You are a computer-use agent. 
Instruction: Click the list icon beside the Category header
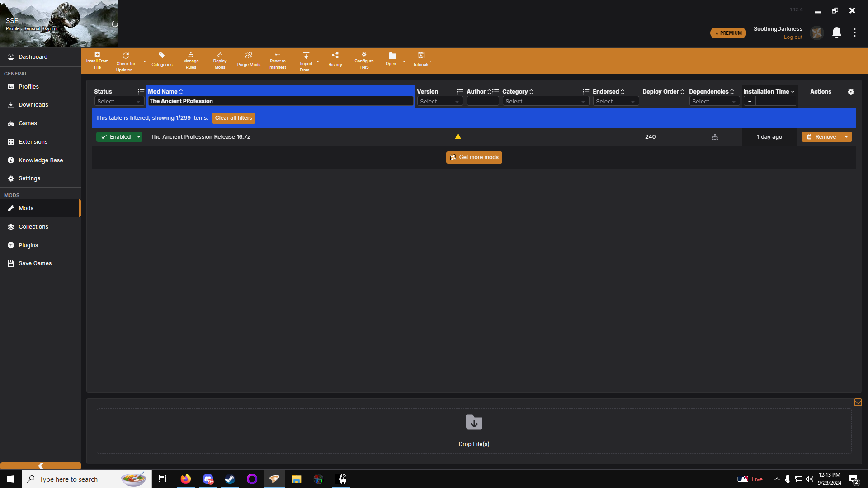(586, 92)
